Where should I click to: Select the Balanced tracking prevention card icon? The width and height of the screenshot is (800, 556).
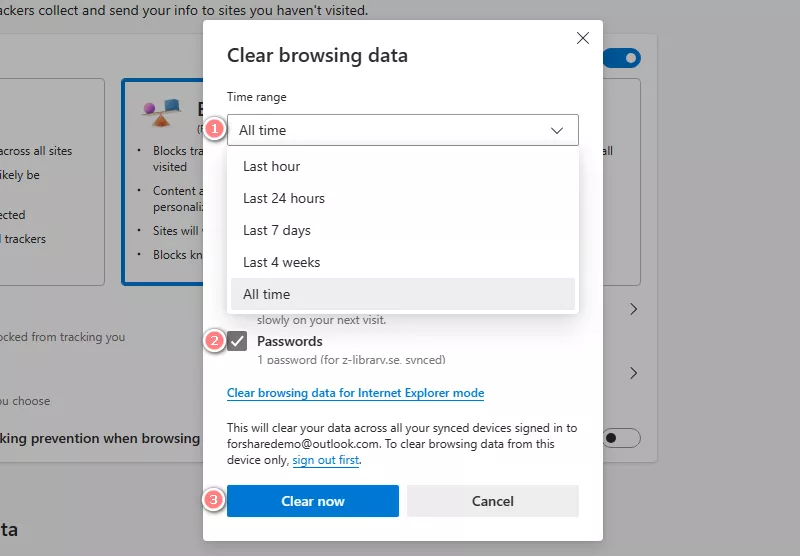pyautogui.click(x=162, y=112)
